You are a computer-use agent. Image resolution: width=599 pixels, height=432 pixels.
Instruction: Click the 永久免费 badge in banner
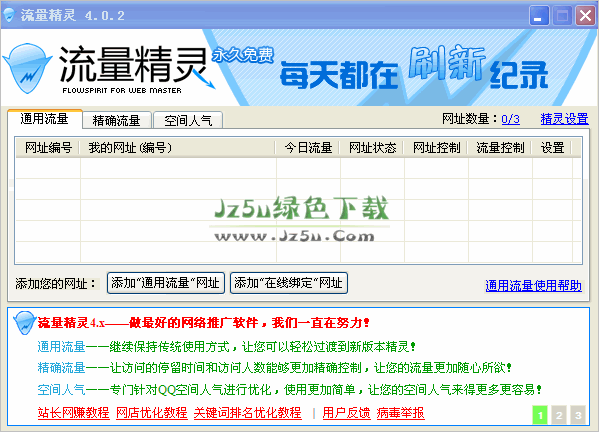coord(243,55)
